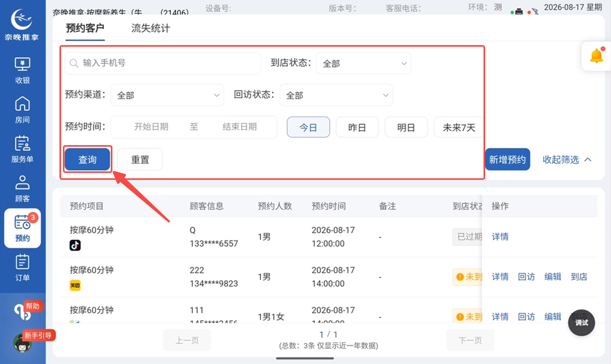Click the 上一页 previous page button
This screenshot has width=611, height=364.
187,340
